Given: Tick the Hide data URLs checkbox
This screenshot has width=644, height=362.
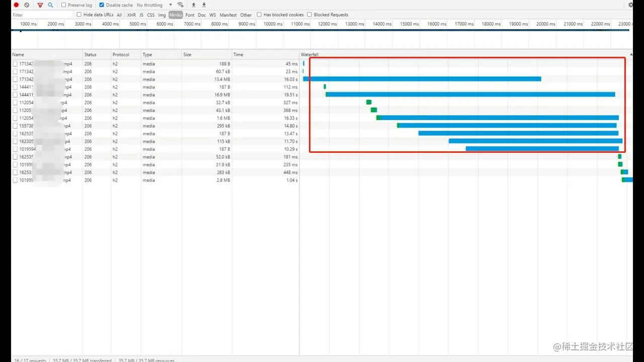Looking at the screenshot, I should [79, 15].
